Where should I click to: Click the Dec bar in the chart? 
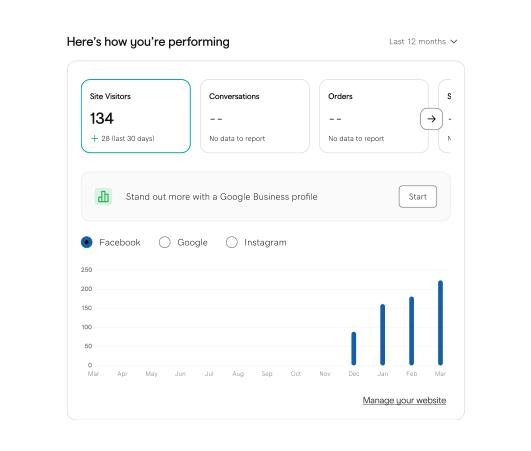354,348
